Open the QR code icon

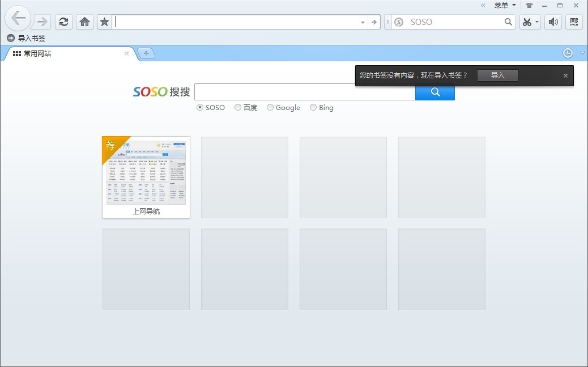pyautogui.click(x=574, y=22)
